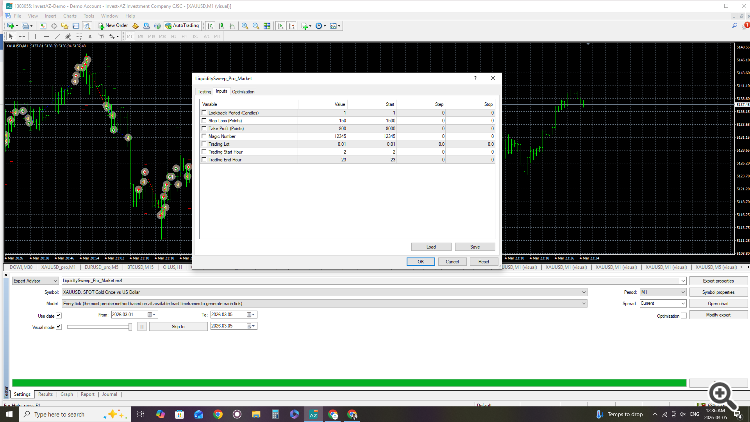The image size is (750, 422).
Task: Click the help question mark in dialog
Action: pyautogui.click(x=476, y=76)
